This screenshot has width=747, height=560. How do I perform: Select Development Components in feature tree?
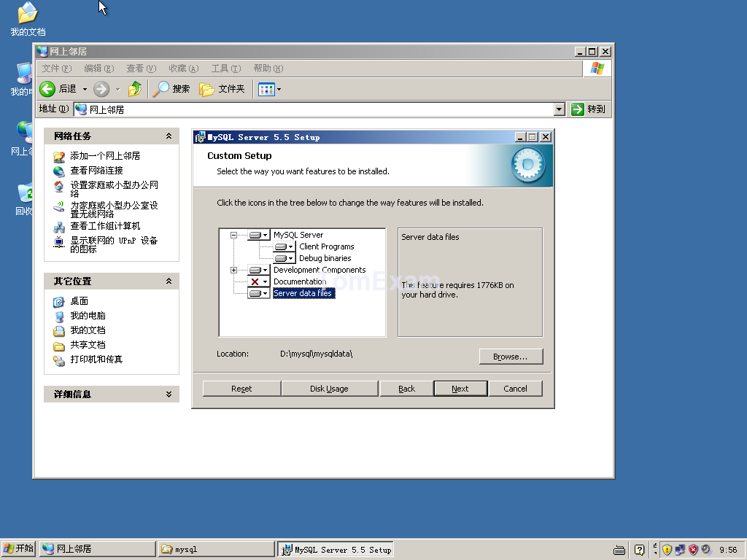(320, 270)
